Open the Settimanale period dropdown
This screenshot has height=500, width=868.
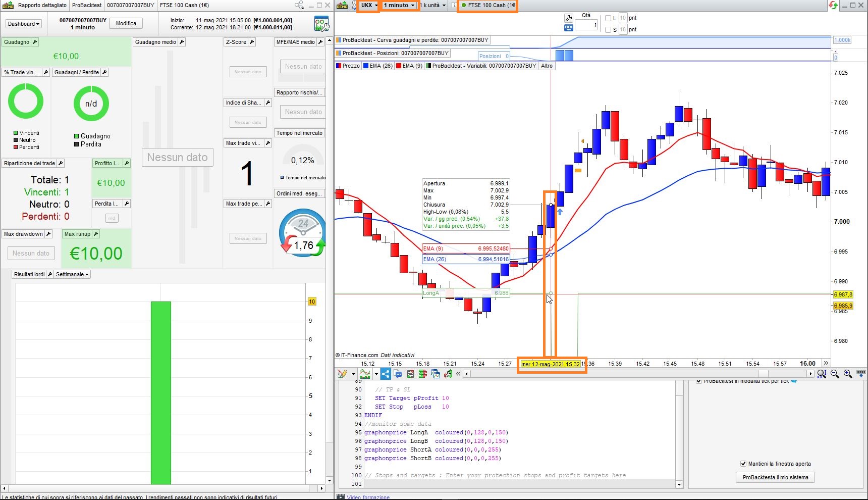72,274
